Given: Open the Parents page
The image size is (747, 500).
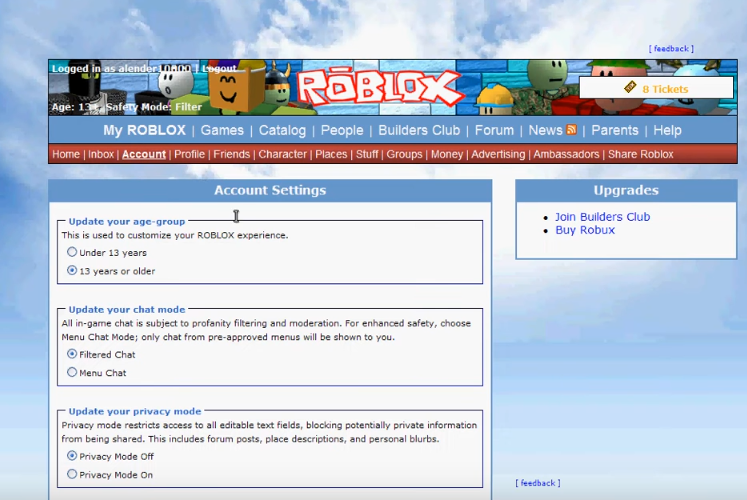Looking at the screenshot, I should click(615, 130).
